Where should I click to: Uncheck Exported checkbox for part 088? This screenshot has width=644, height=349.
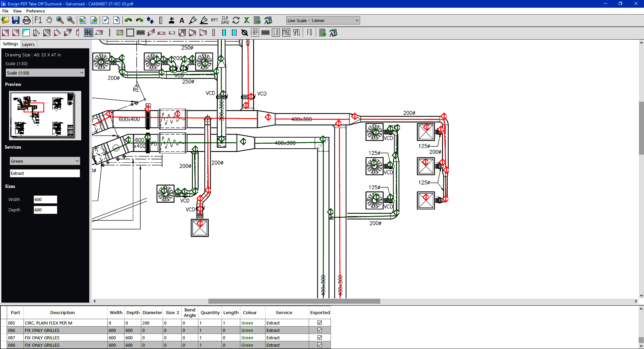[319, 345]
